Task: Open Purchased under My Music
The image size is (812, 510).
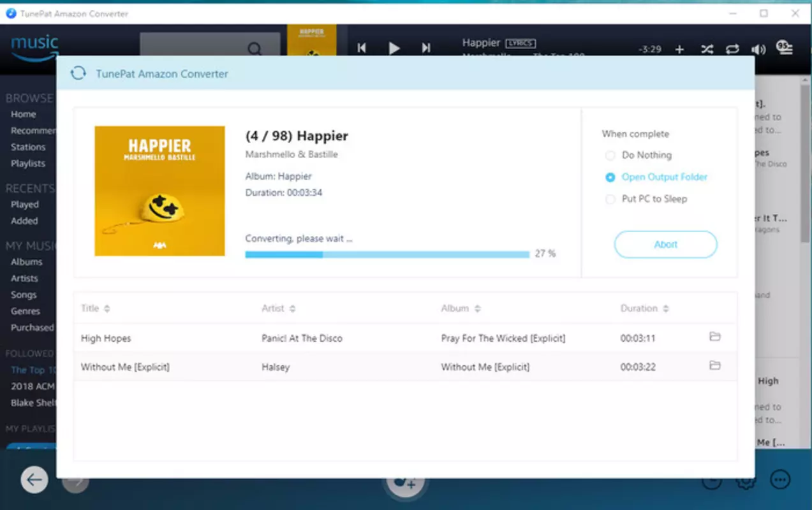Action: (x=32, y=328)
